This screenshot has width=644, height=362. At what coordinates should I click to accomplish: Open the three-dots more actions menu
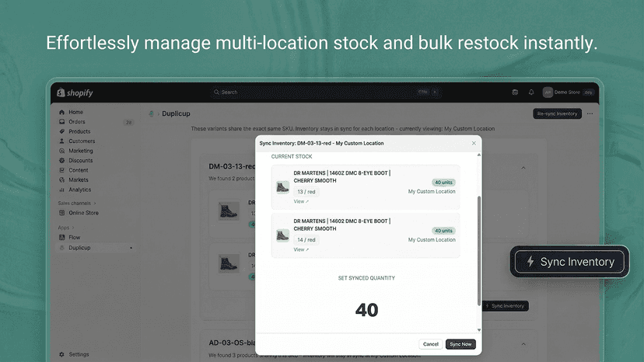(x=590, y=113)
